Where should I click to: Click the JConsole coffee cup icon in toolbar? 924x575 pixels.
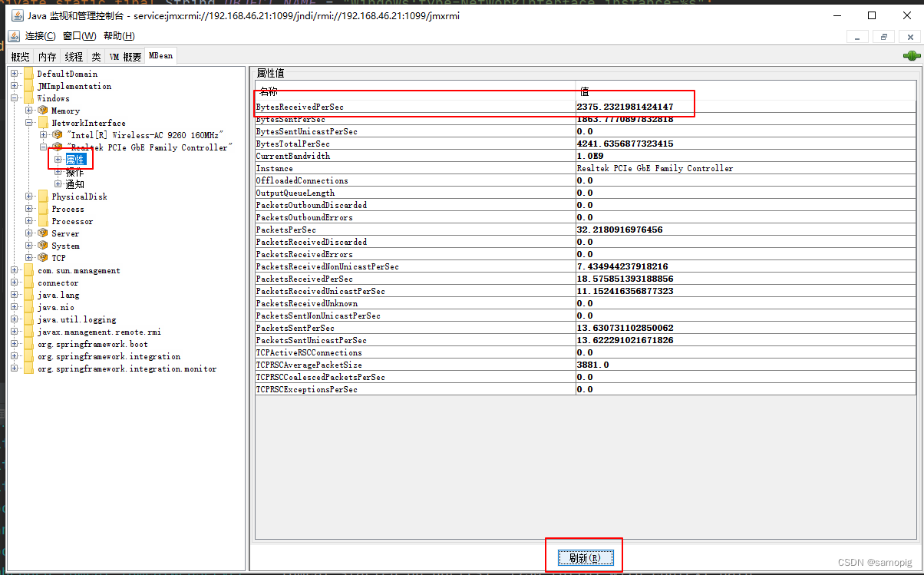point(13,35)
